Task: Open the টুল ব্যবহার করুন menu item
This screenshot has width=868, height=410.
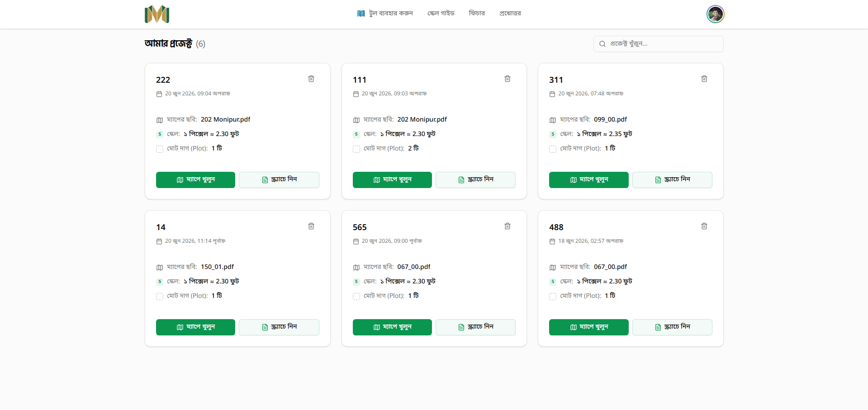Action: (385, 14)
